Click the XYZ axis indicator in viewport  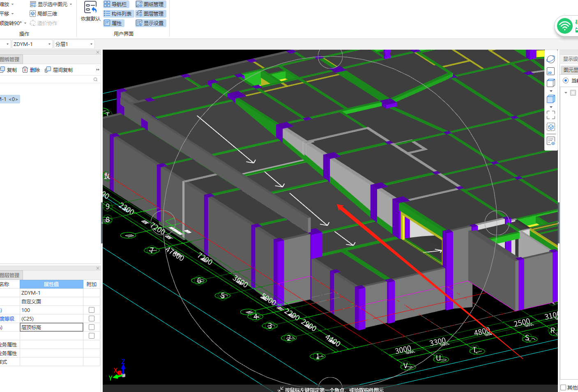[117, 369]
